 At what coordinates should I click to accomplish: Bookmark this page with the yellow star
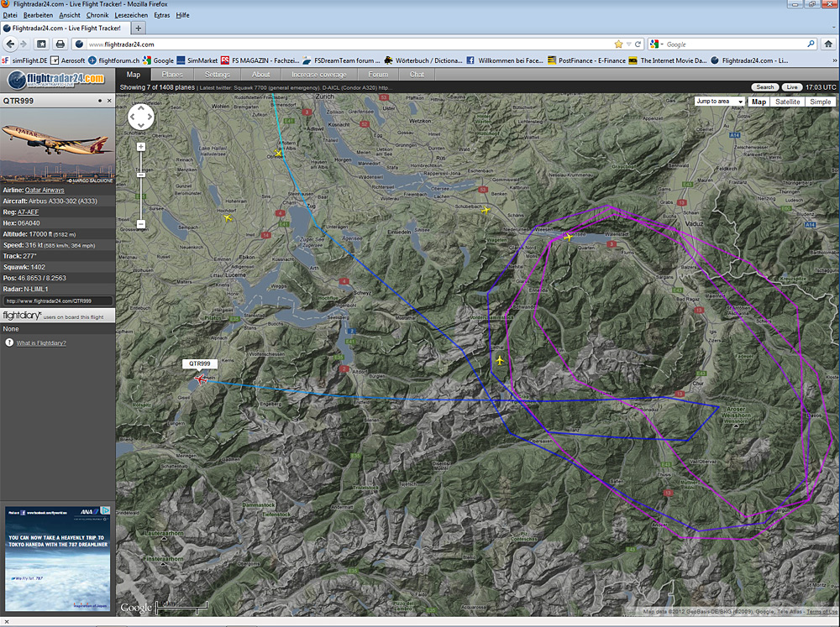tap(619, 44)
